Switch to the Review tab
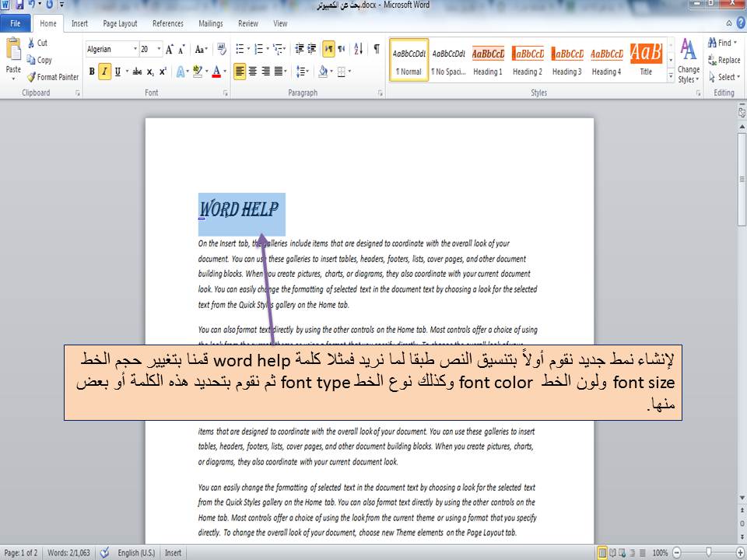747x560 pixels. [248, 23]
